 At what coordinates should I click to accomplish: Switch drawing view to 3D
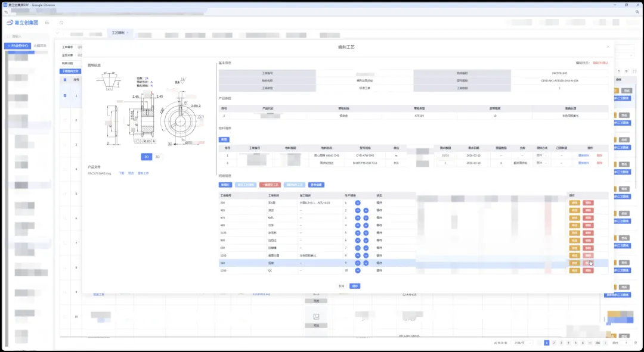pyautogui.click(x=157, y=157)
